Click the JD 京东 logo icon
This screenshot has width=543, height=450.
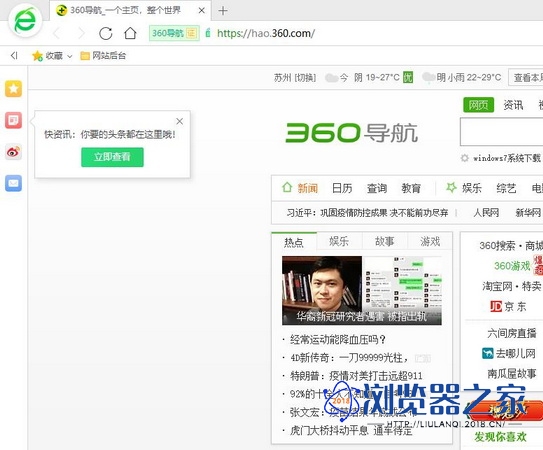point(496,306)
